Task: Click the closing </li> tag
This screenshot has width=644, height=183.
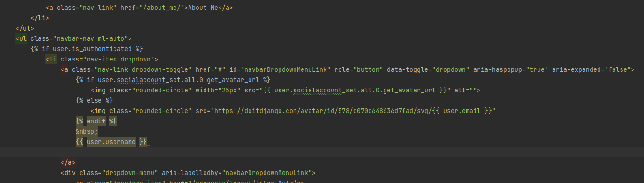Action: 40,18
